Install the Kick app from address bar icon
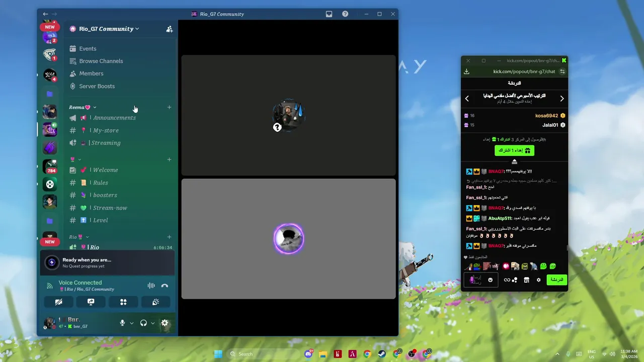 click(x=466, y=71)
